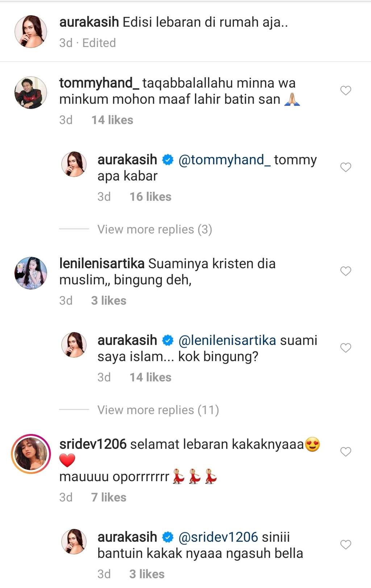Open lenilenisartika's profile avatar
Screen dimensions: 371x588
31,273
